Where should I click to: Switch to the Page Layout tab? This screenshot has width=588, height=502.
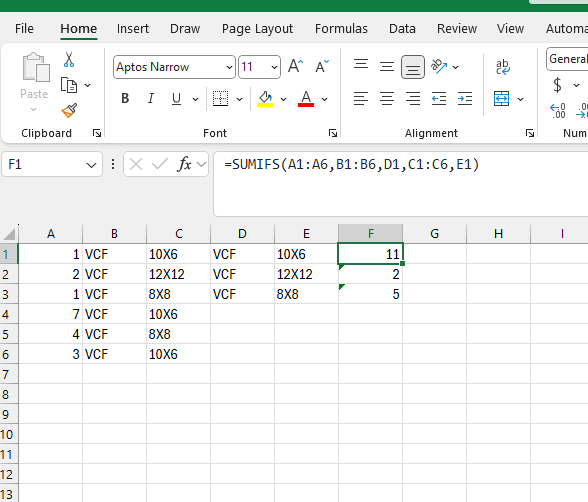257,29
